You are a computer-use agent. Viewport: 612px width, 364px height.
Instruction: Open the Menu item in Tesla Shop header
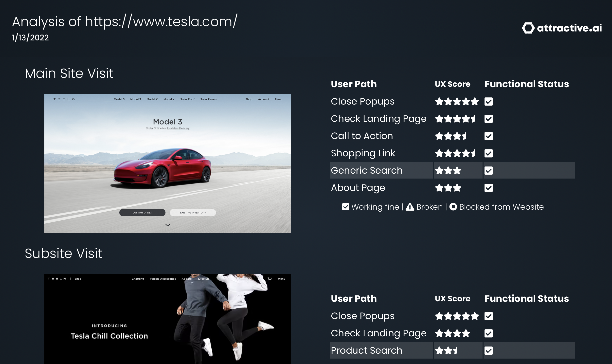281,279
